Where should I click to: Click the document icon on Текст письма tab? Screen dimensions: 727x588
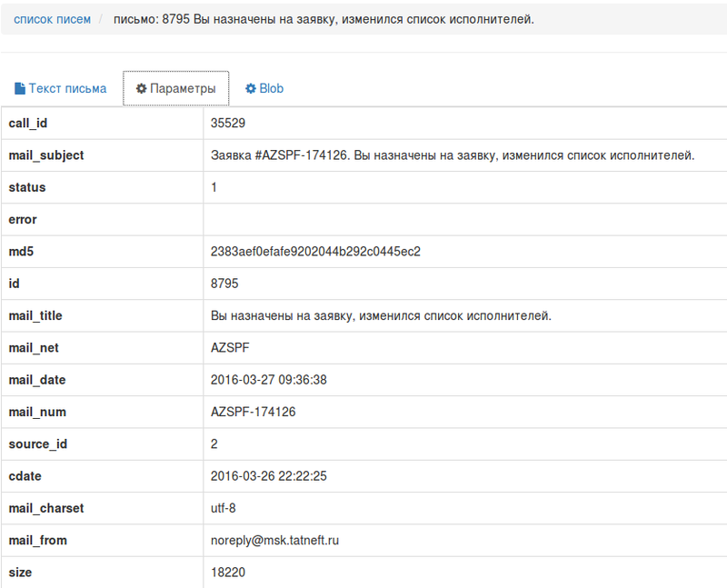19,89
